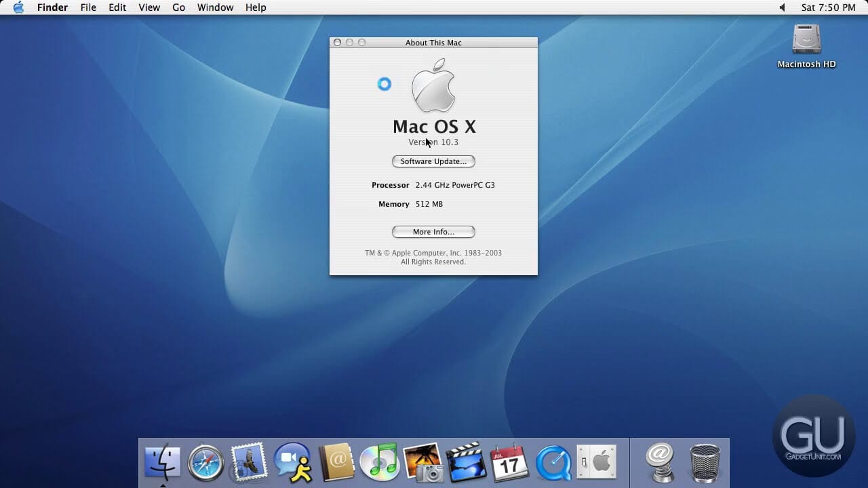The height and width of the screenshot is (488, 868).
Task: Click the volume icon in the menu bar
Action: [x=781, y=7]
